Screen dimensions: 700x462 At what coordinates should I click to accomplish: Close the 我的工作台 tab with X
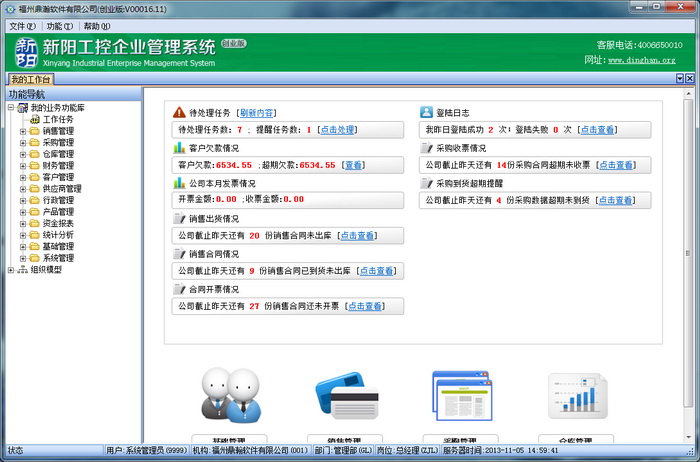[x=690, y=79]
